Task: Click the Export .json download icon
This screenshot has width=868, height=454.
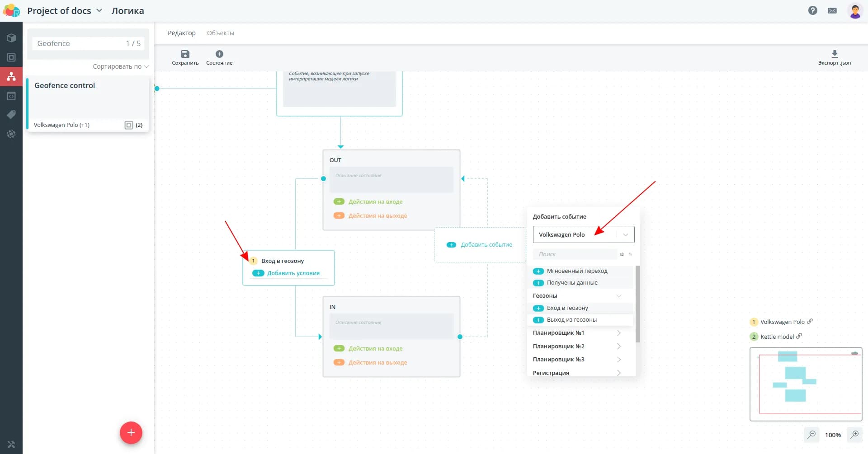Action: click(834, 54)
